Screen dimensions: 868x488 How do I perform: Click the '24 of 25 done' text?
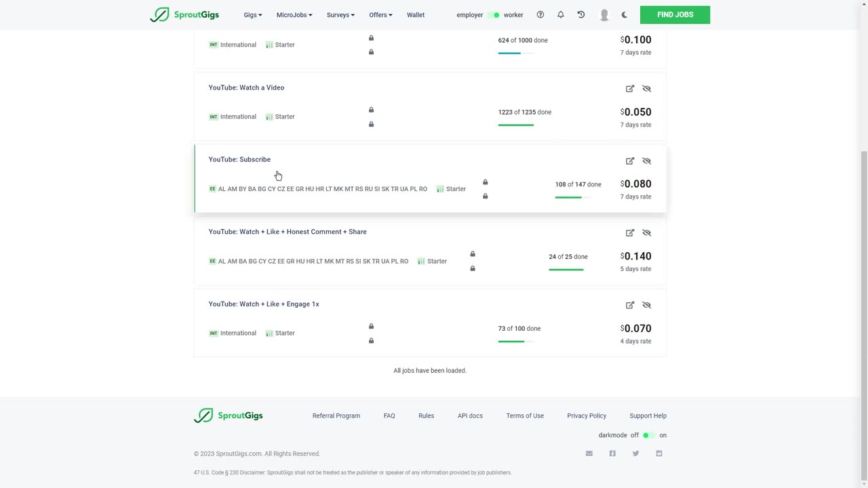(568, 257)
